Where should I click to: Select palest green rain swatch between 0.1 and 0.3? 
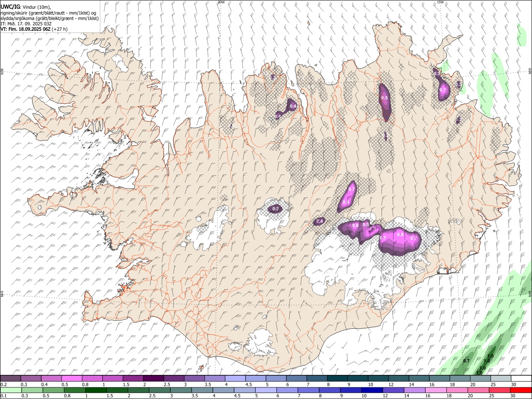click(11, 390)
